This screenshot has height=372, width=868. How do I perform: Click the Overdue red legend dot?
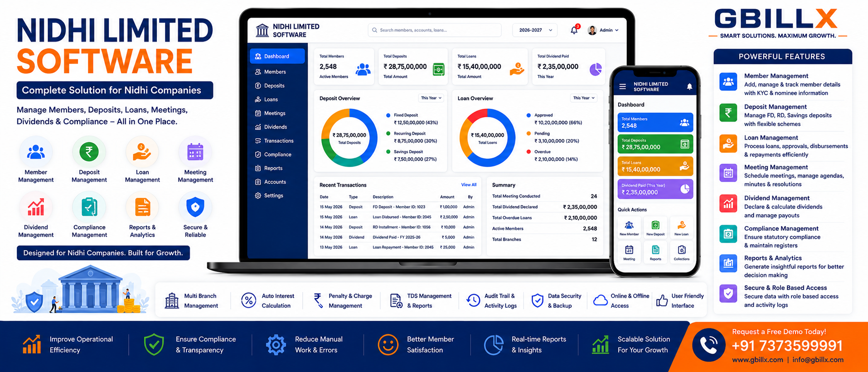(529, 152)
